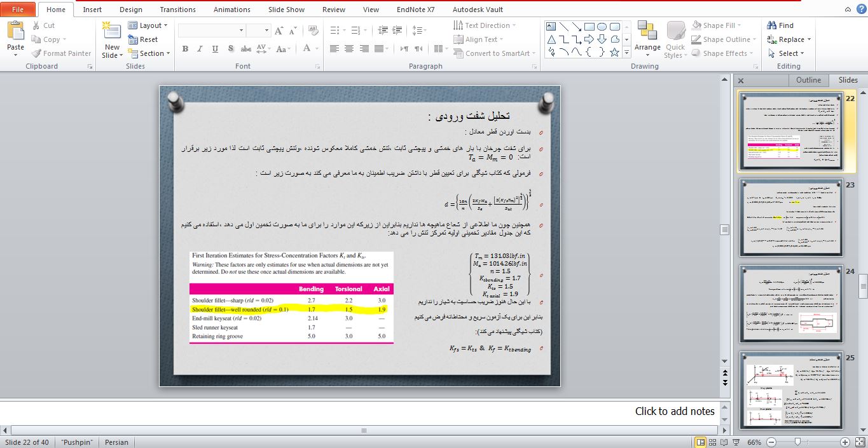This screenshot has width=868, height=448.
Task: Select the Isosceles Triangle shape
Action: coord(551,39)
